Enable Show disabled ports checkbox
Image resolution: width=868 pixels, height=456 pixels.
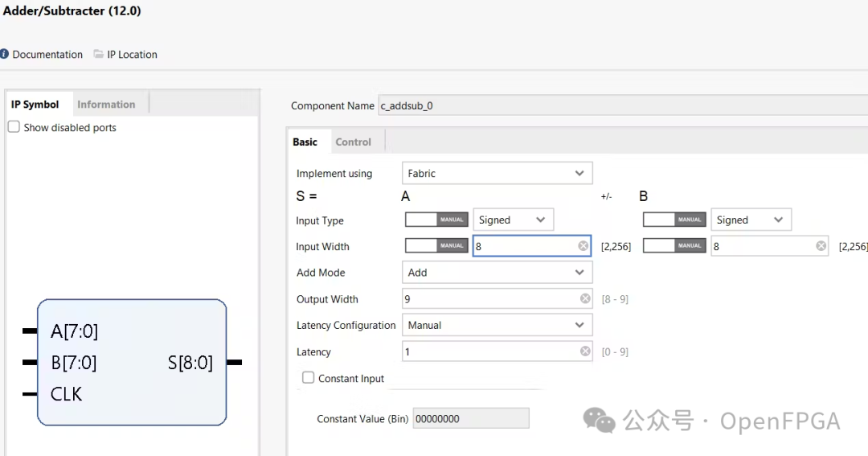pos(14,127)
